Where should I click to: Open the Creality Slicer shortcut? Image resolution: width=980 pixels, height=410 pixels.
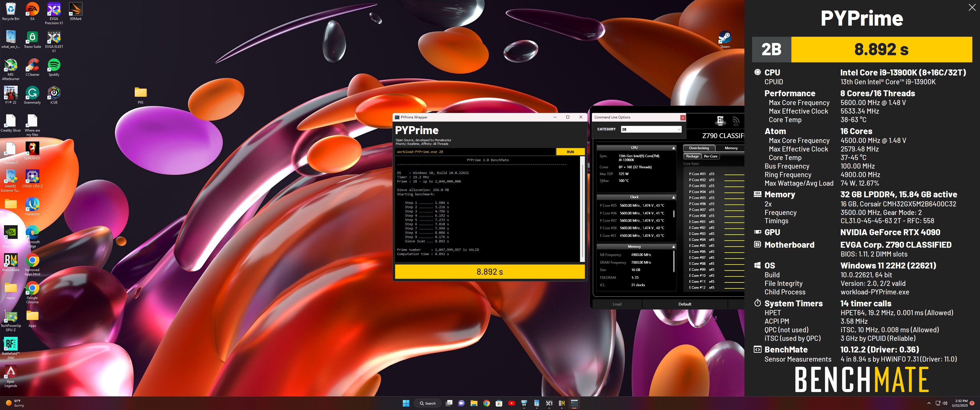pyautogui.click(x=11, y=123)
